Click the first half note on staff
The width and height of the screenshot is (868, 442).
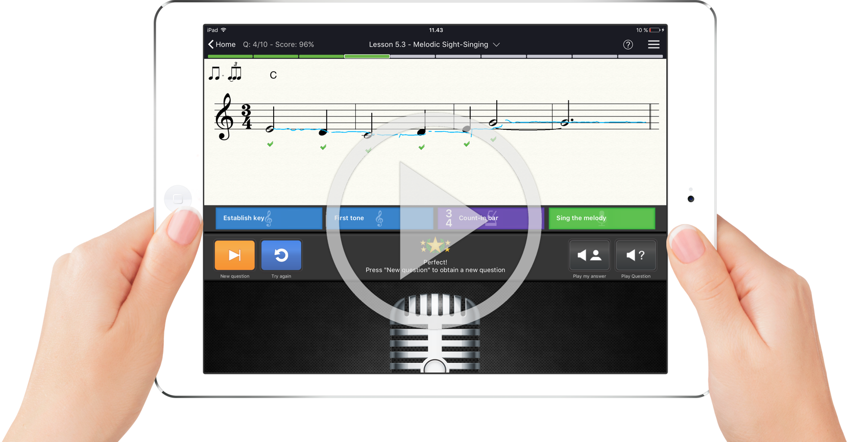[270, 129]
